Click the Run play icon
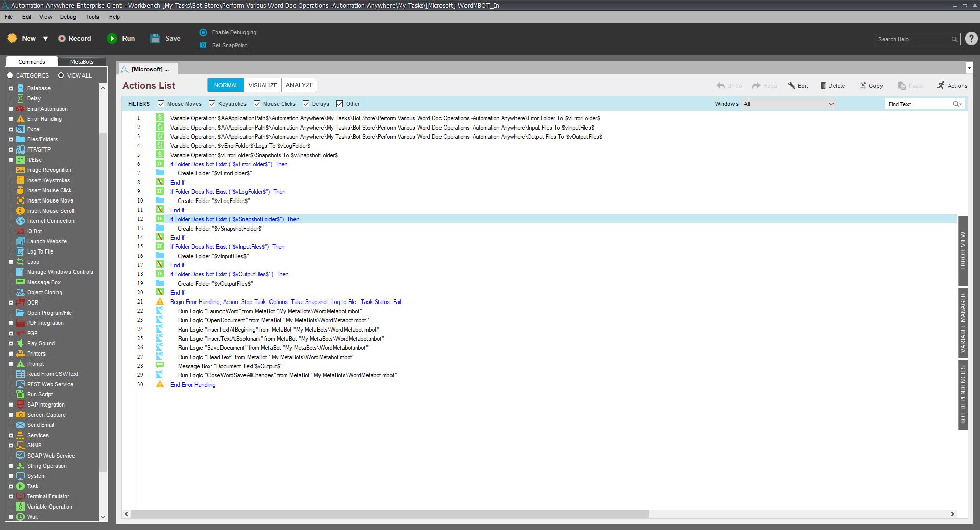This screenshot has width=980, height=530. (x=112, y=38)
